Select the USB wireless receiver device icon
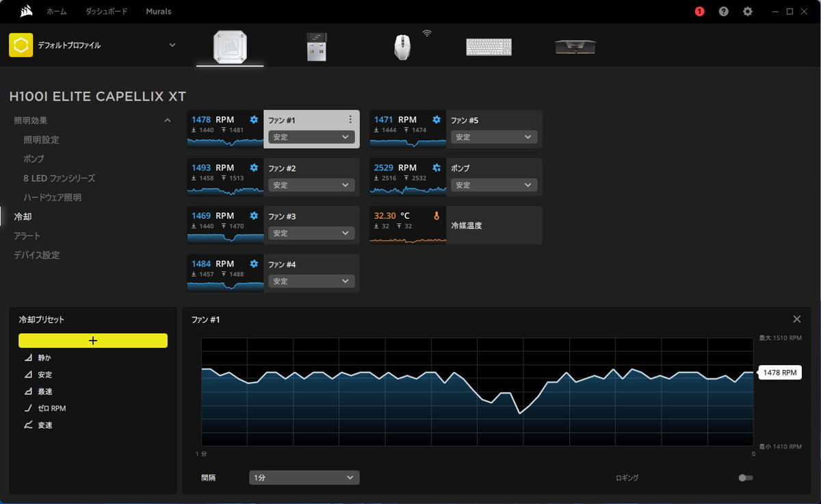Image resolution: width=821 pixels, height=504 pixels. click(x=316, y=47)
